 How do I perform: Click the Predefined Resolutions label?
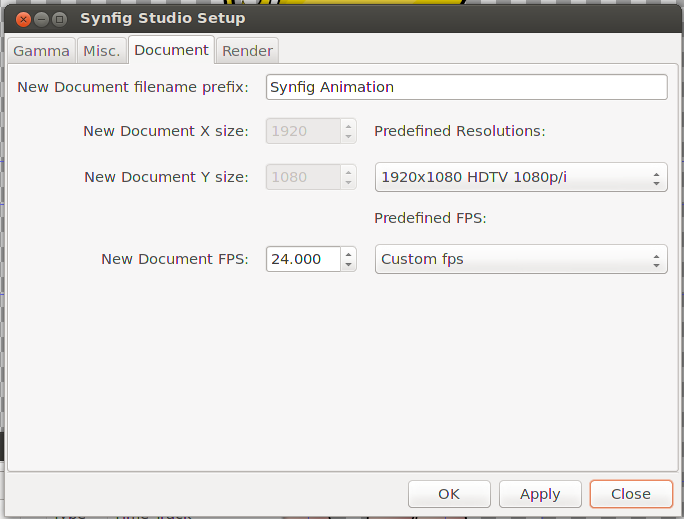[x=460, y=131]
